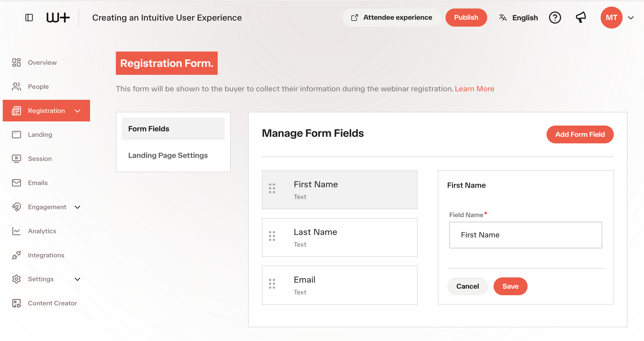Select the Email field card

click(x=340, y=285)
